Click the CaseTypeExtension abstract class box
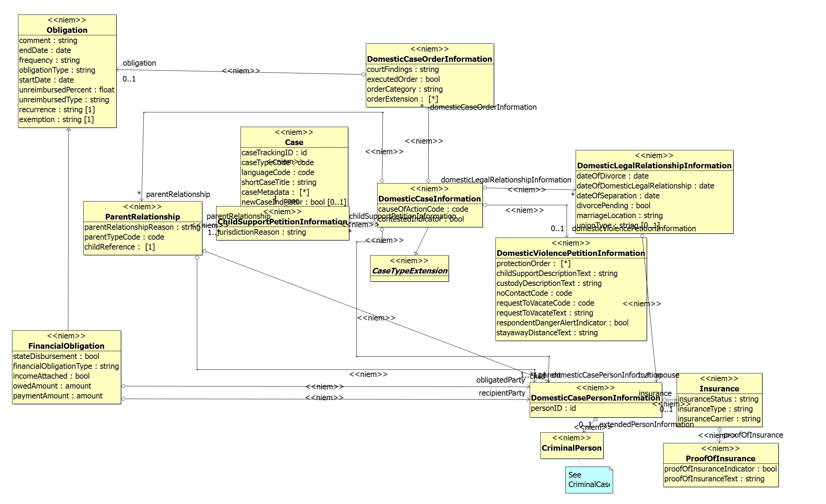Image resolution: width=826 pixels, height=504 pixels. coord(409,271)
